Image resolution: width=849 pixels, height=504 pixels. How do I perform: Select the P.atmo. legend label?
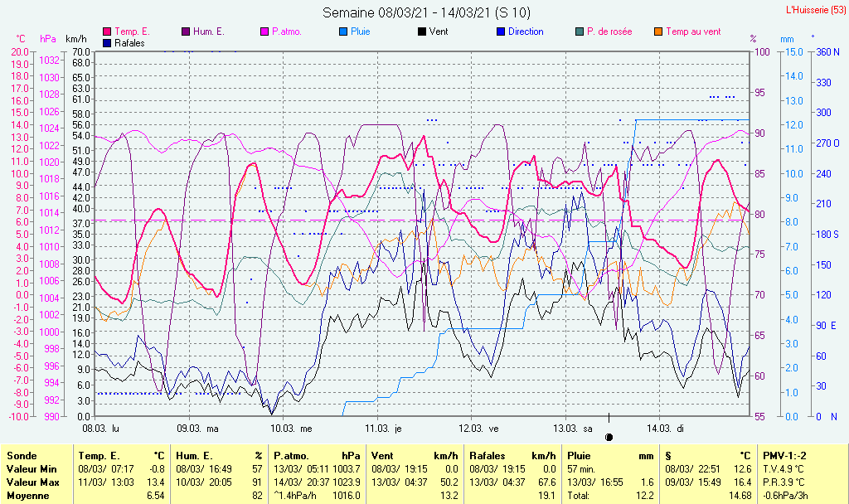[x=286, y=32]
